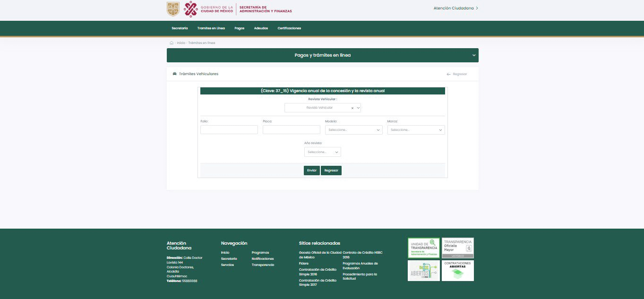
Task: Clear the Revista Vehicular selection with the x
Action: click(x=352, y=108)
